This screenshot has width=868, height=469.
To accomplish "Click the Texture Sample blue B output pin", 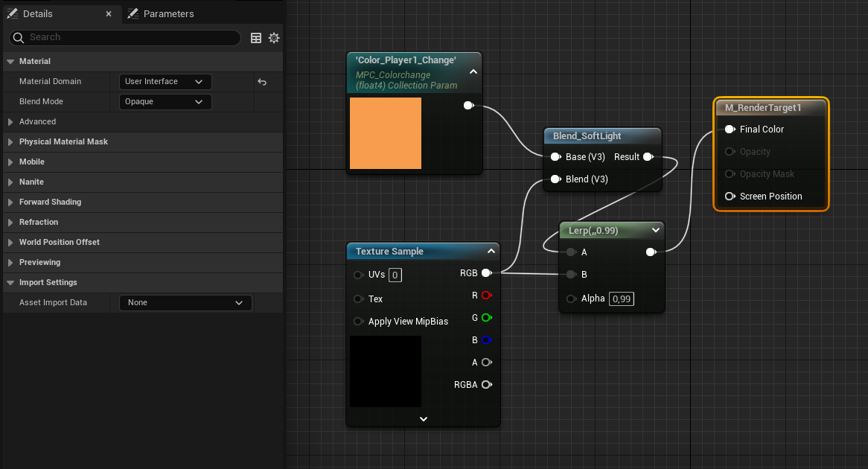I will [x=486, y=340].
